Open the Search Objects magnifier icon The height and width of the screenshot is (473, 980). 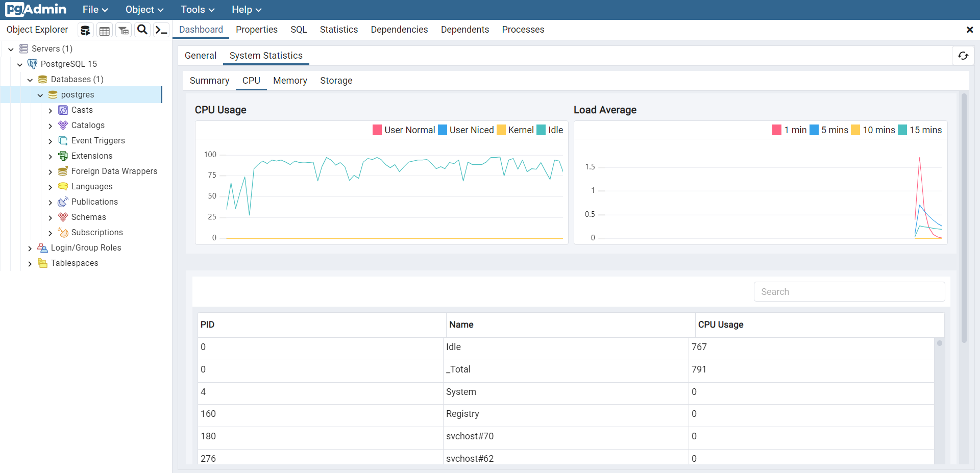142,30
